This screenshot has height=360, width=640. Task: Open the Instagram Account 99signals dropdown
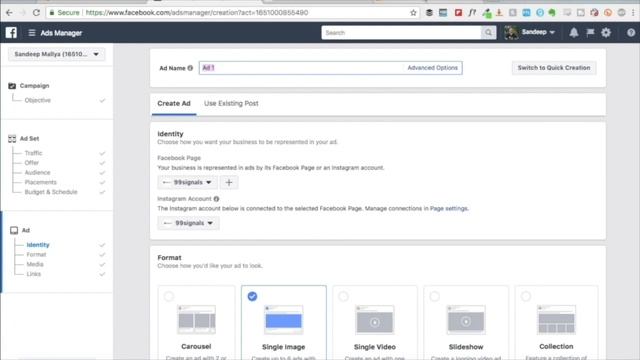tap(188, 223)
